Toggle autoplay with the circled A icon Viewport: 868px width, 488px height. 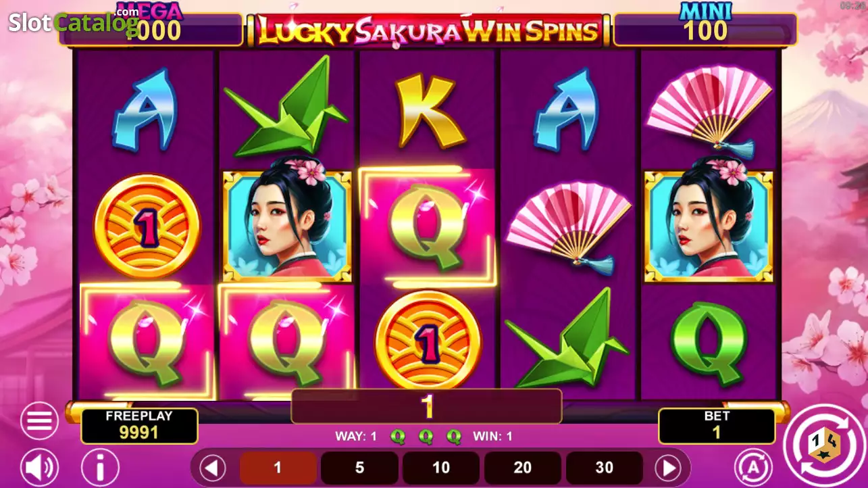tap(753, 466)
